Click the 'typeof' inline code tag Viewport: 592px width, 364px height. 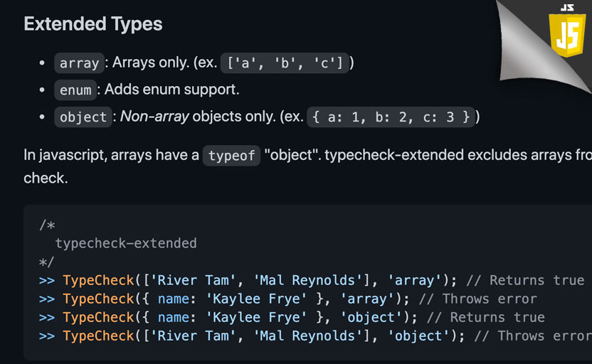231,156
